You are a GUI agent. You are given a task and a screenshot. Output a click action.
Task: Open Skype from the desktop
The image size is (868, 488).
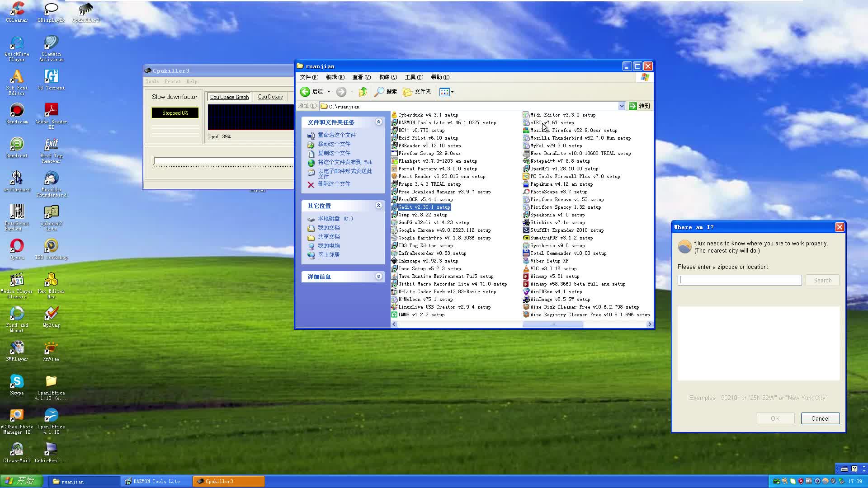pyautogui.click(x=17, y=382)
